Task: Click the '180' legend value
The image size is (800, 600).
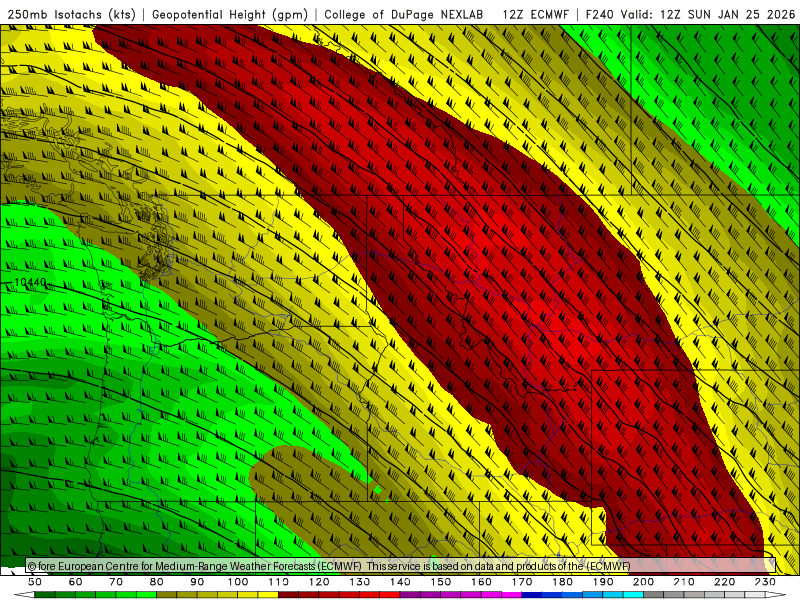Action: 562,582
